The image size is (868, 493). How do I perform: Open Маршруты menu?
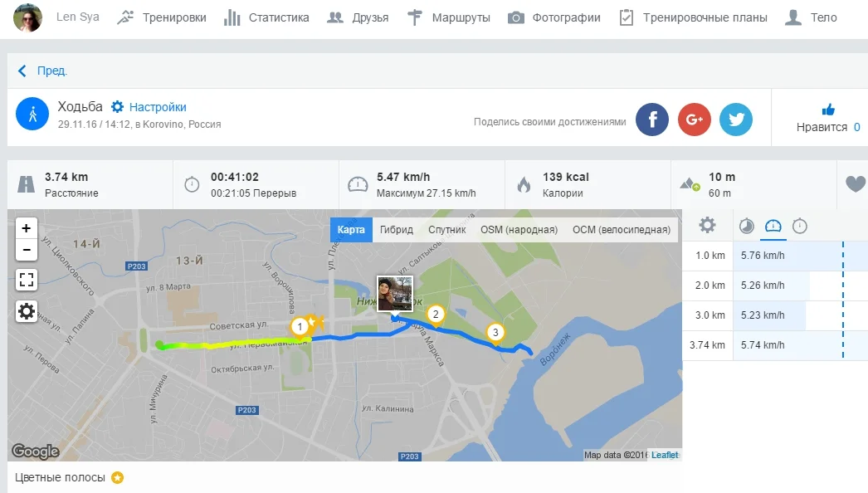449,17
